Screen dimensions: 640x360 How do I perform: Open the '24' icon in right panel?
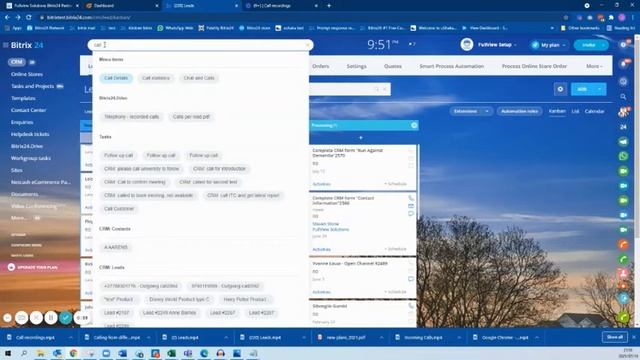coord(623,127)
